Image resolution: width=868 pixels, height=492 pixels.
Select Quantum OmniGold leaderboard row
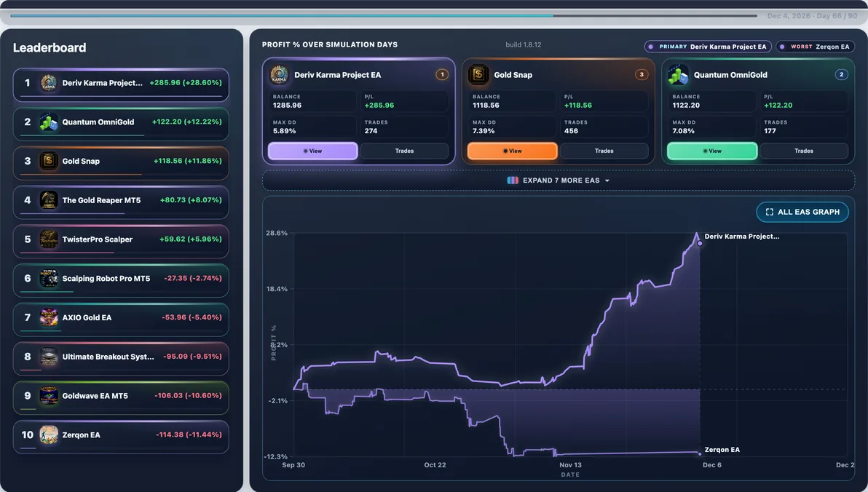pos(121,124)
